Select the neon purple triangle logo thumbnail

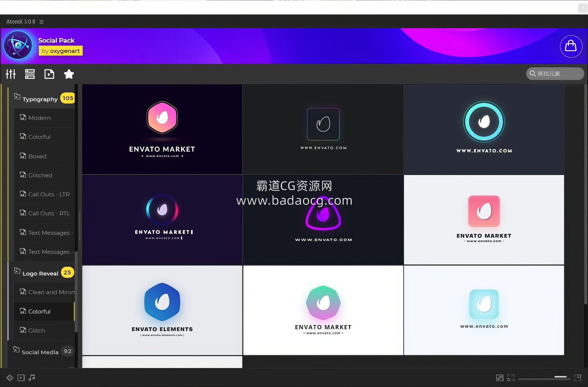point(323,220)
